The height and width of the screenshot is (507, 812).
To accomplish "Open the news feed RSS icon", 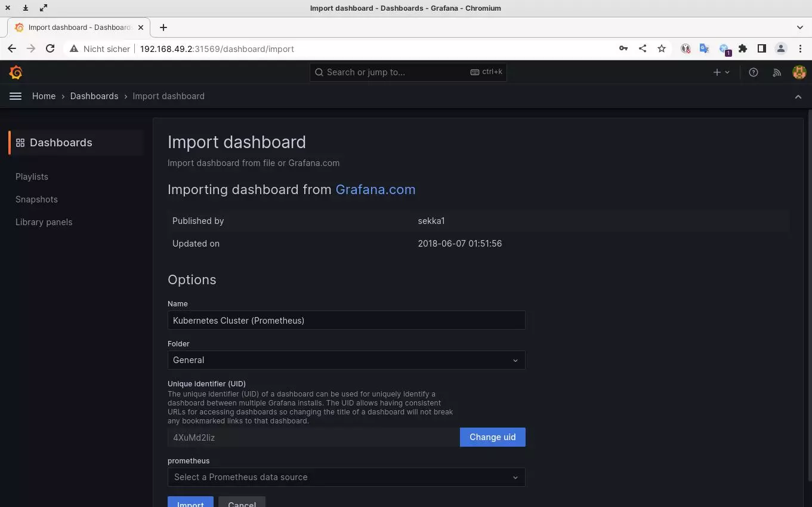I will (777, 72).
